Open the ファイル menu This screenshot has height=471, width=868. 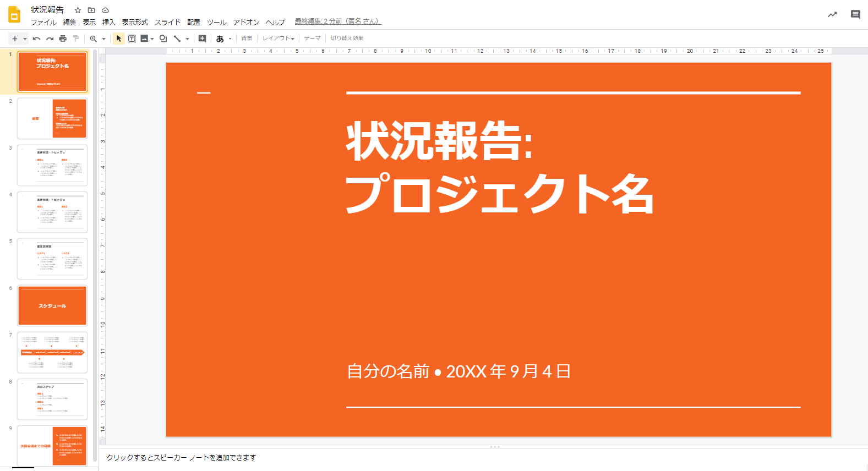[43, 22]
